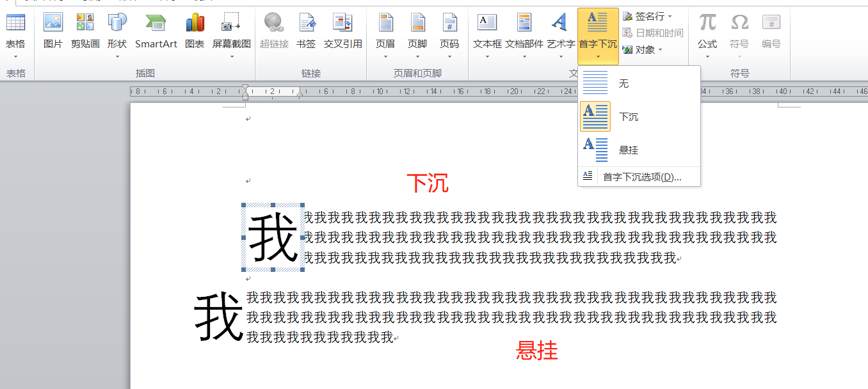Click the 表格 (Table) insert icon
The height and width of the screenshot is (389, 868).
pyautogui.click(x=15, y=23)
